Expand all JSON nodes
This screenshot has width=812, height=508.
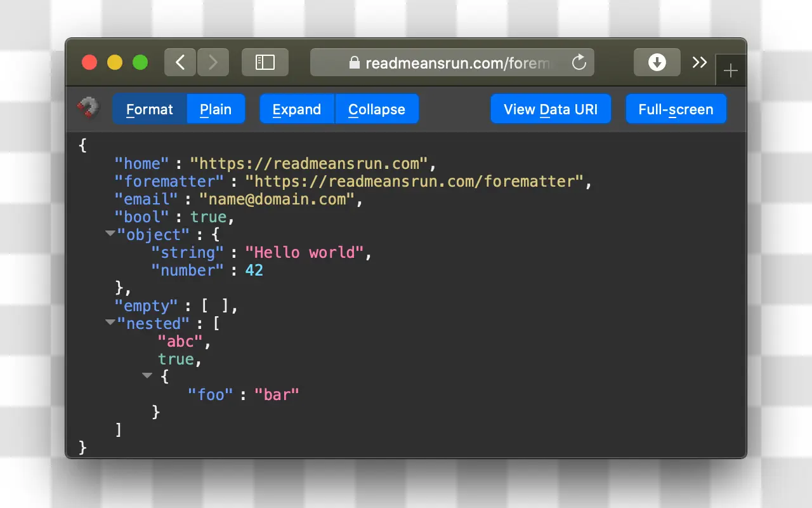tap(297, 109)
